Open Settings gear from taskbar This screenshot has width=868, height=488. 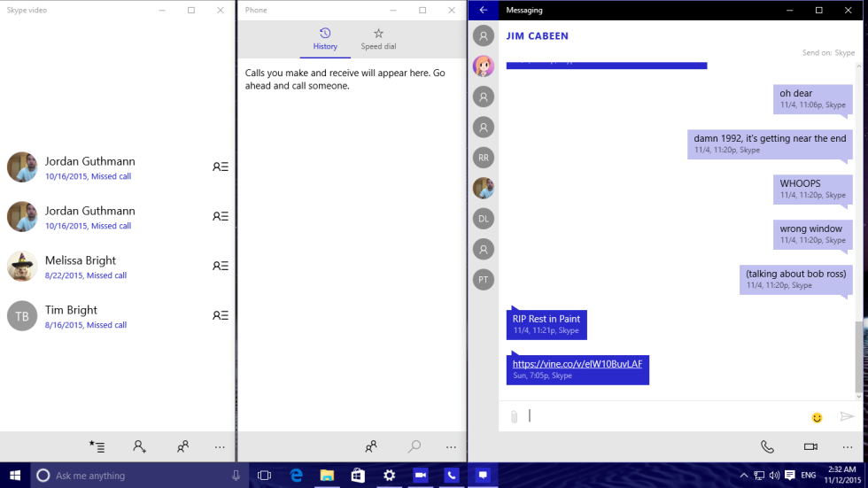[389, 476]
